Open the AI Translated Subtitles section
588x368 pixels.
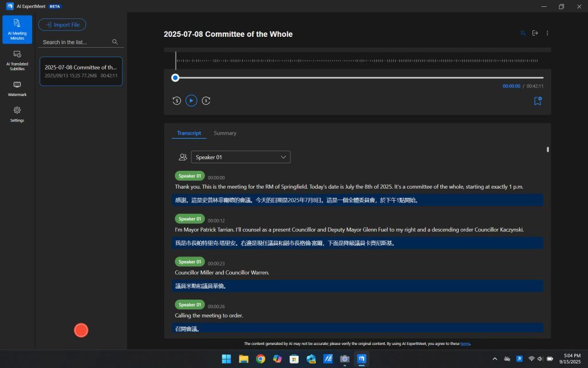(x=17, y=60)
